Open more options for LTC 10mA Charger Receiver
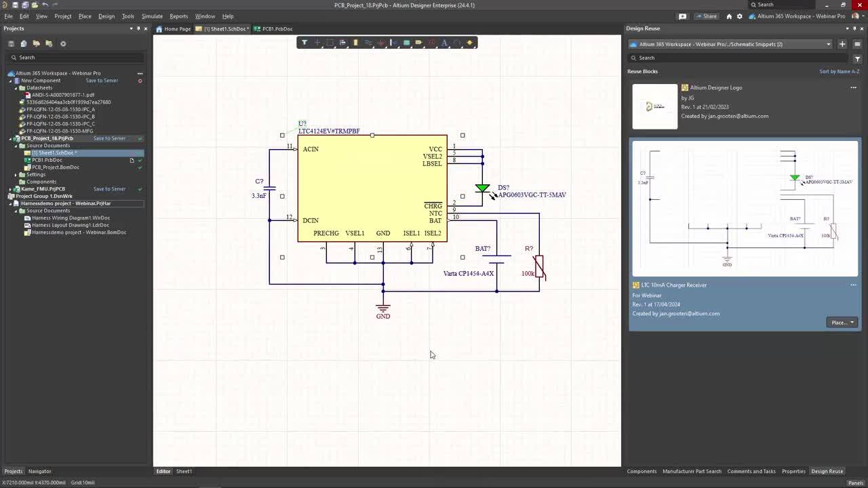Screen dimensions: 868x488 click(x=853, y=285)
